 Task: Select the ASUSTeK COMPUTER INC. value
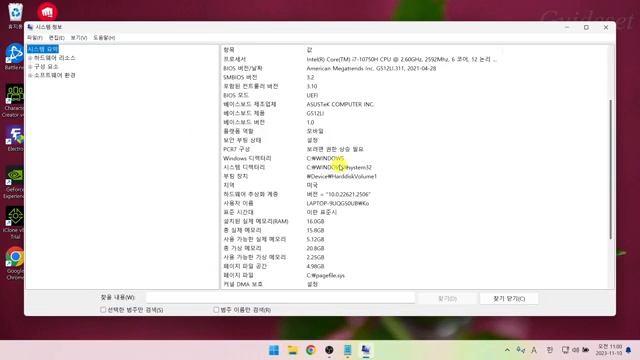(x=340, y=104)
